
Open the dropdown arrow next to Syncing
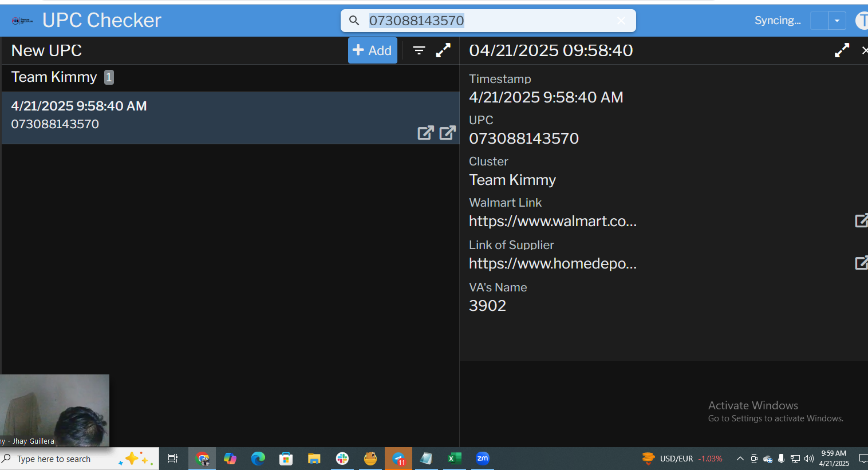[x=837, y=21]
